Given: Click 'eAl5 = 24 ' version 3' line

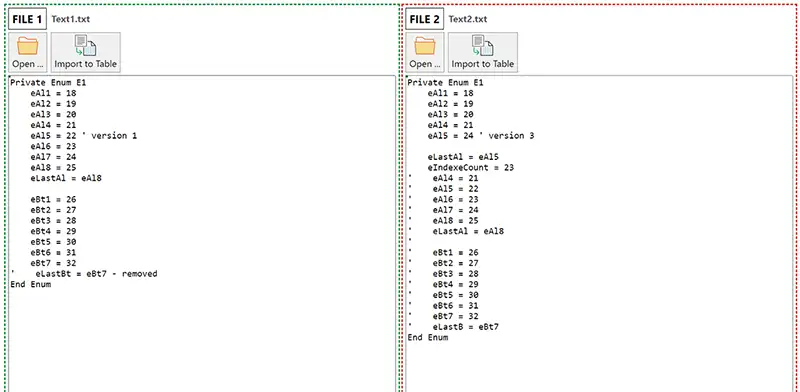Looking at the screenshot, I should click(x=481, y=136).
